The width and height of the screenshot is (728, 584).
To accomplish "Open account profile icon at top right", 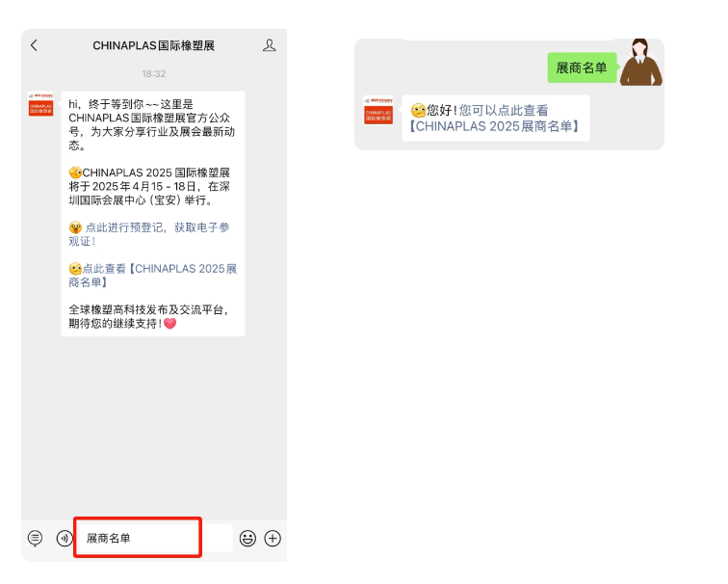I will pyautogui.click(x=270, y=45).
